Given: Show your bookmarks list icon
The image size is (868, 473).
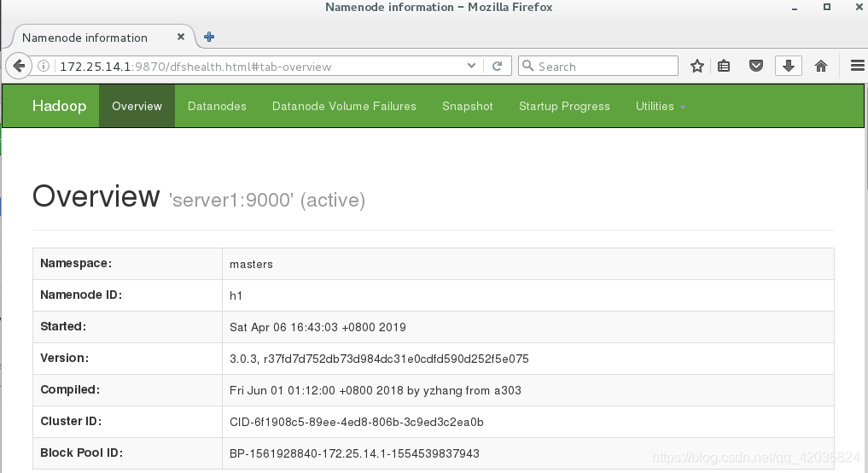Looking at the screenshot, I should click(724, 67).
